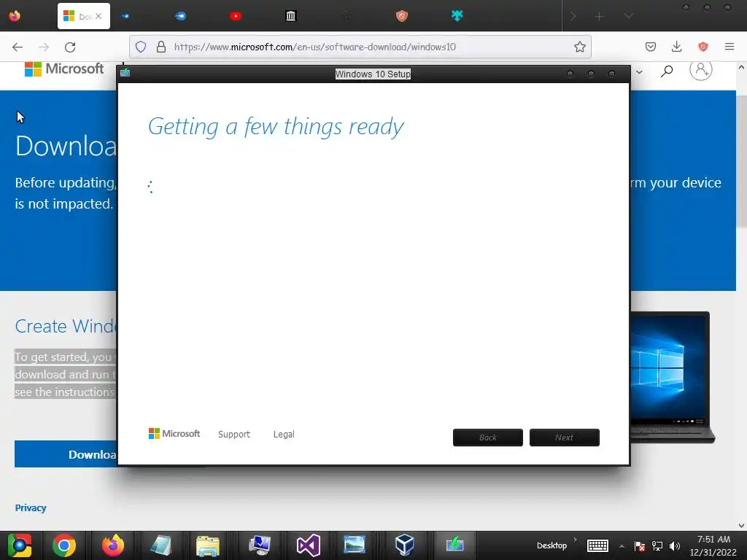Image resolution: width=747 pixels, height=560 pixels.
Task: Bookmark this page with the star
Action: pyautogui.click(x=579, y=47)
